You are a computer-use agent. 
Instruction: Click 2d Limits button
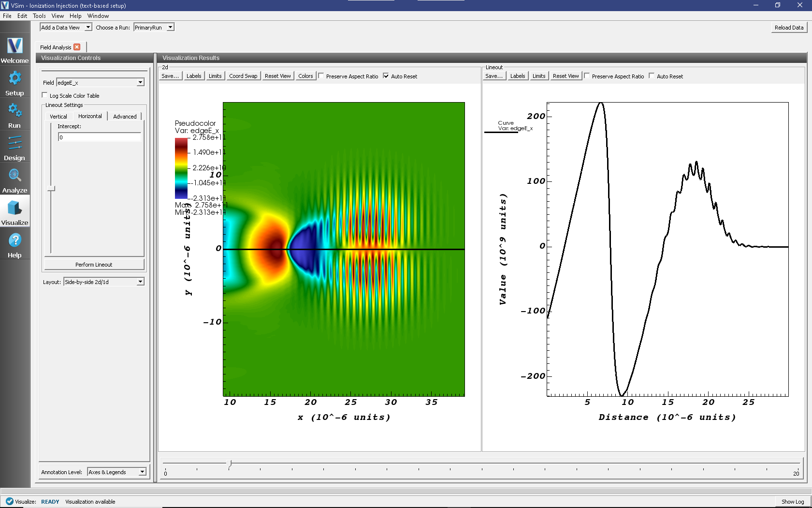coord(215,76)
